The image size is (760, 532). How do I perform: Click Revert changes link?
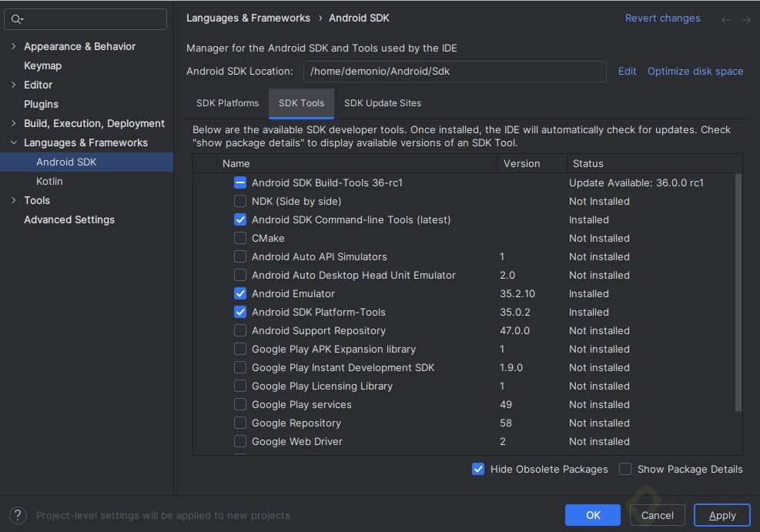point(662,18)
